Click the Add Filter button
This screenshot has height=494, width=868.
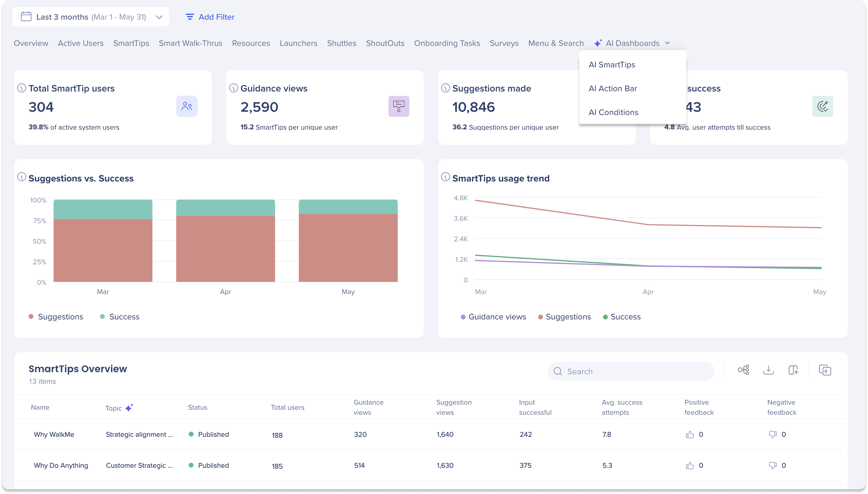click(x=210, y=17)
